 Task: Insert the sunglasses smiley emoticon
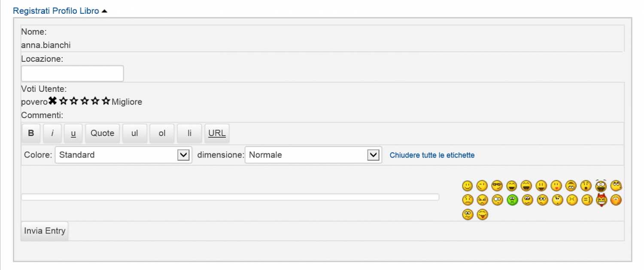tap(497, 186)
